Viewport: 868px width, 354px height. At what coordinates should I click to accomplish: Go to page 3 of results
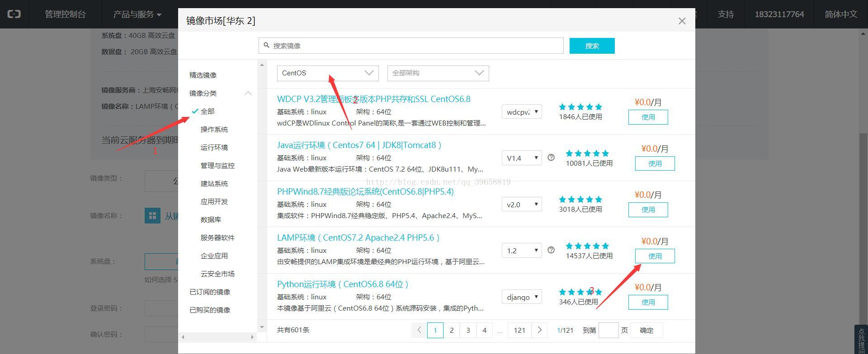coord(468,330)
